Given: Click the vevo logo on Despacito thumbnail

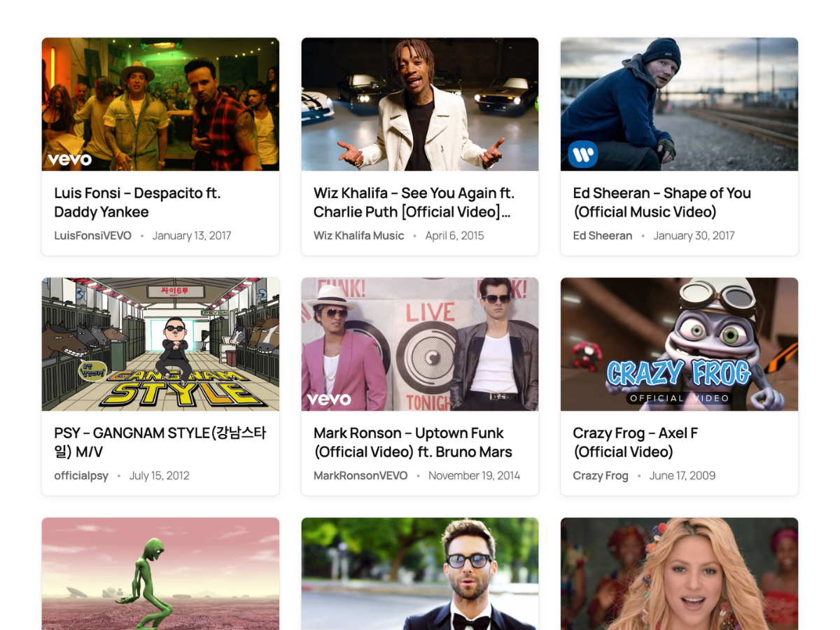Looking at the screenshot, I should coord(69,160).
